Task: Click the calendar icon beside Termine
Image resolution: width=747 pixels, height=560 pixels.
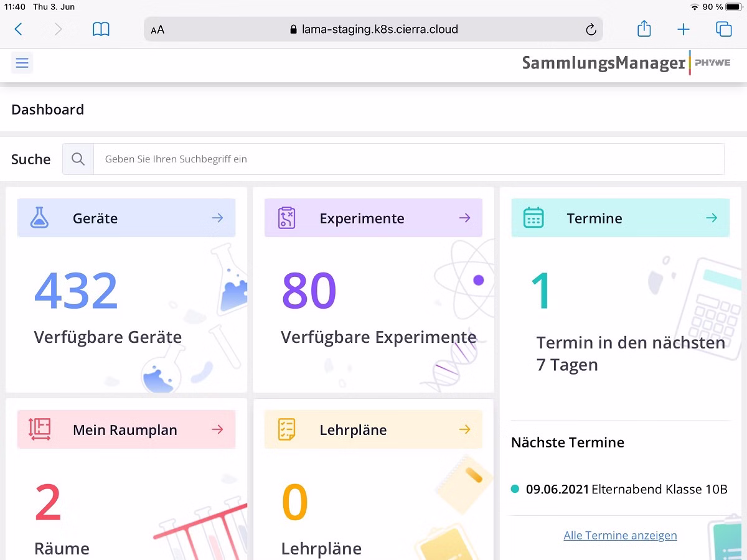Action: click(x=533, y=218)
